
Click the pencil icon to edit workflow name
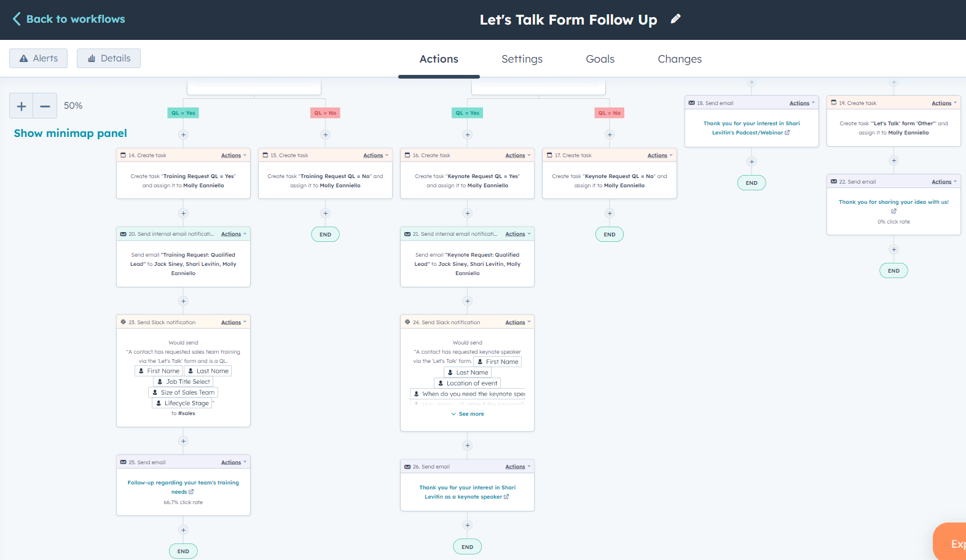(675, 19)
